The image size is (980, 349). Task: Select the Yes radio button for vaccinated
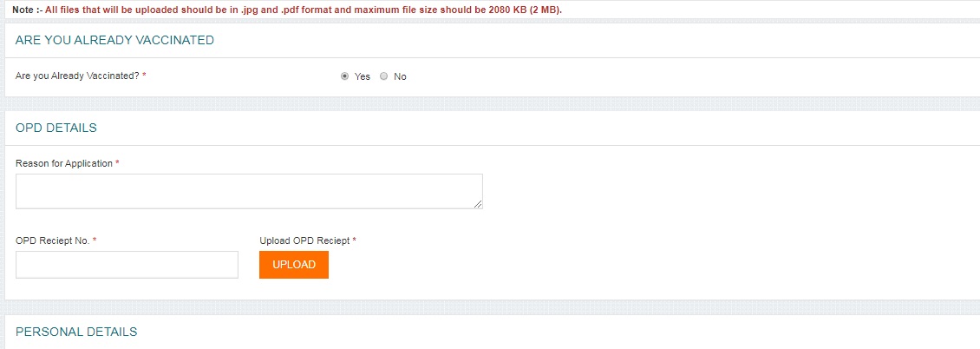pyautogui.click(x=345, y=76)
